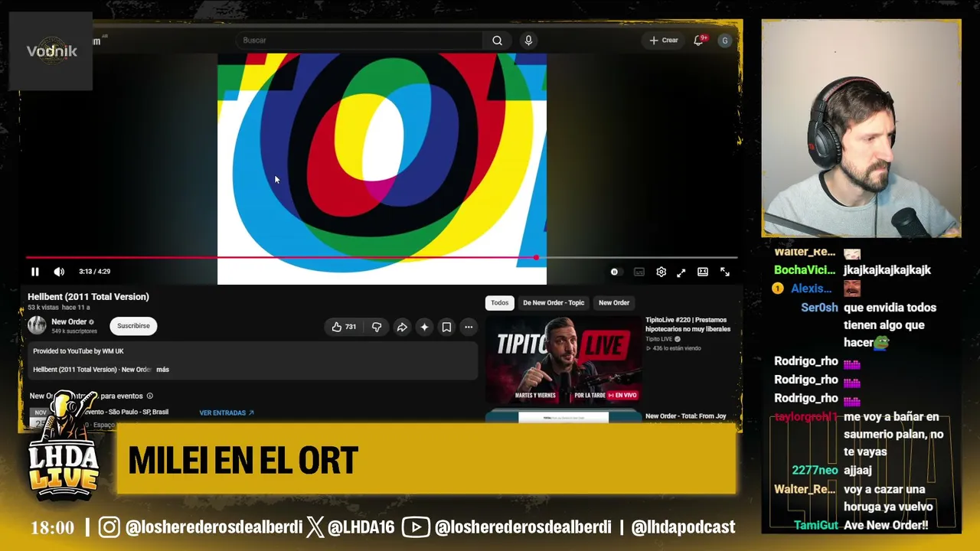Click chat username 'Ser0sh'
This screenshot has height=551, width=980.
[819, 308]
